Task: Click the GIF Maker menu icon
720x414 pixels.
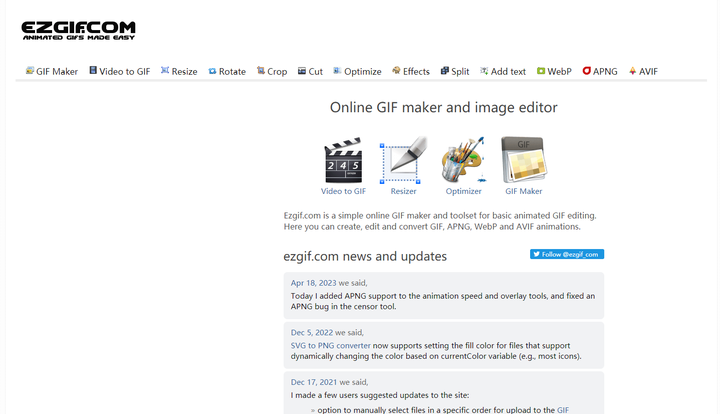Action: click(x=30, y=71)
